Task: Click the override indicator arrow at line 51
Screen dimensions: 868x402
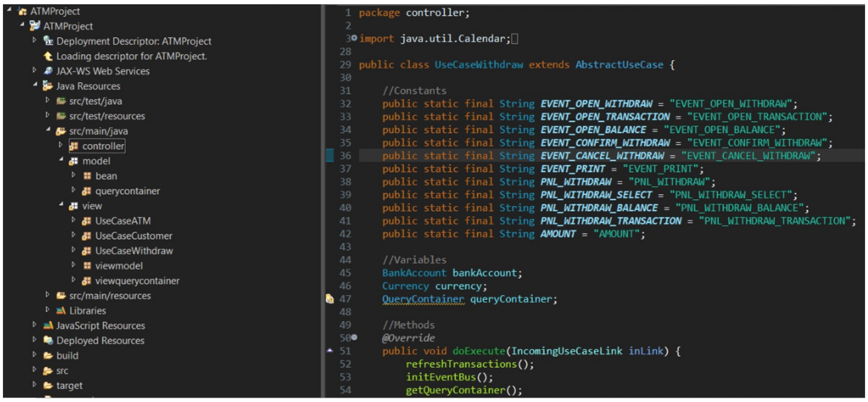Action: click(x=330, y=351)
